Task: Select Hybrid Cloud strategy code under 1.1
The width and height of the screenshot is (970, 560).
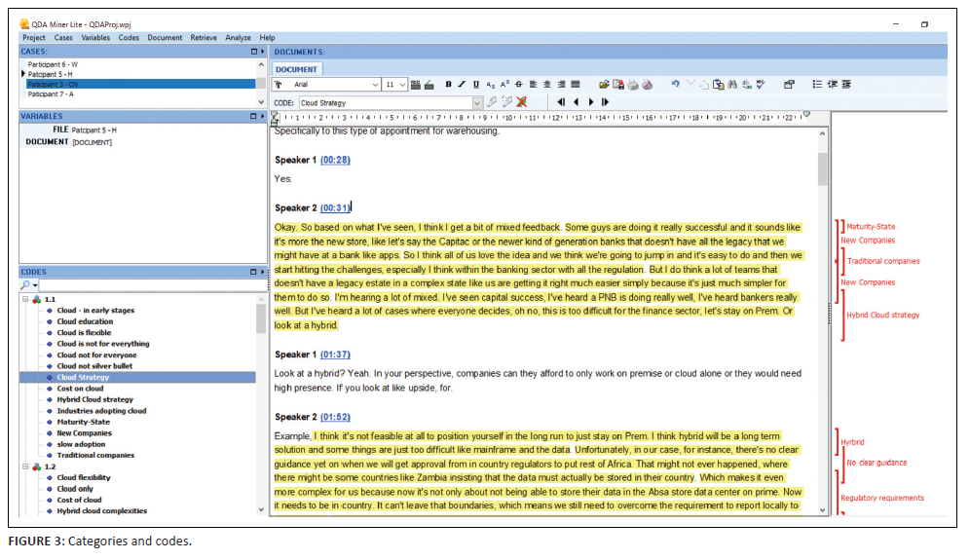Action: [x=94, y=399]
